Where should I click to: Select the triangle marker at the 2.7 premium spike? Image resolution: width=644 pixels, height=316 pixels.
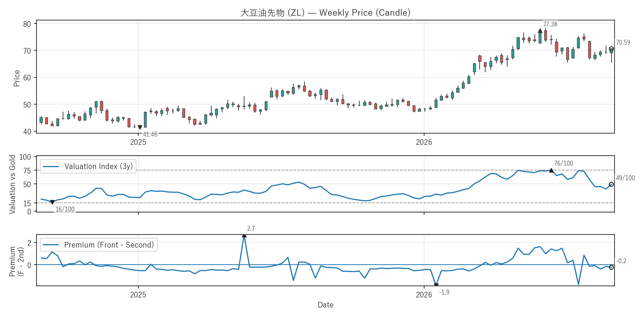point(244,235)
